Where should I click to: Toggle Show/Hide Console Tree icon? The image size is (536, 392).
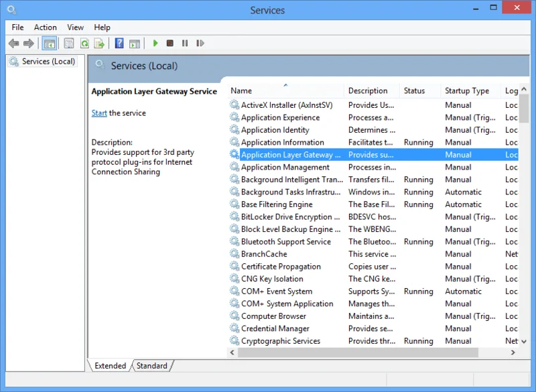coord(49,44)
